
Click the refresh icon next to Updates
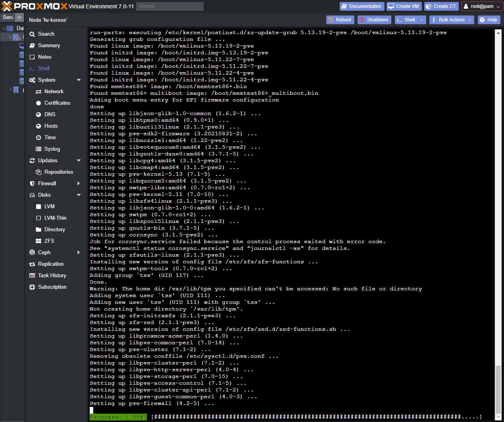(32, 161)
